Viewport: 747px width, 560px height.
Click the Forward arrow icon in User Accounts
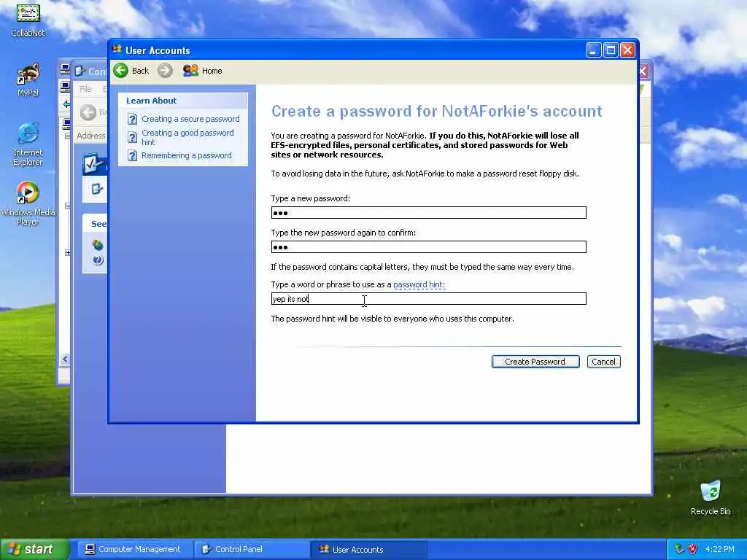click(x=165, y=71)
